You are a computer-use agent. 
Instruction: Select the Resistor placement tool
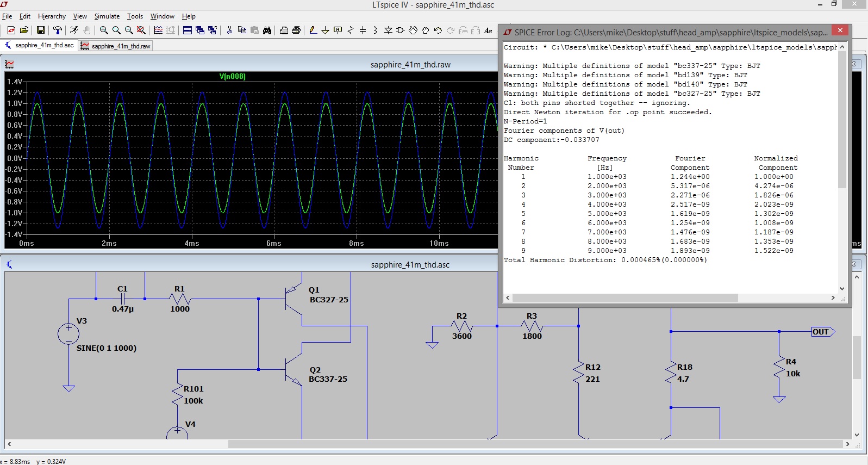pyautogui.click(x=350, y=30)
